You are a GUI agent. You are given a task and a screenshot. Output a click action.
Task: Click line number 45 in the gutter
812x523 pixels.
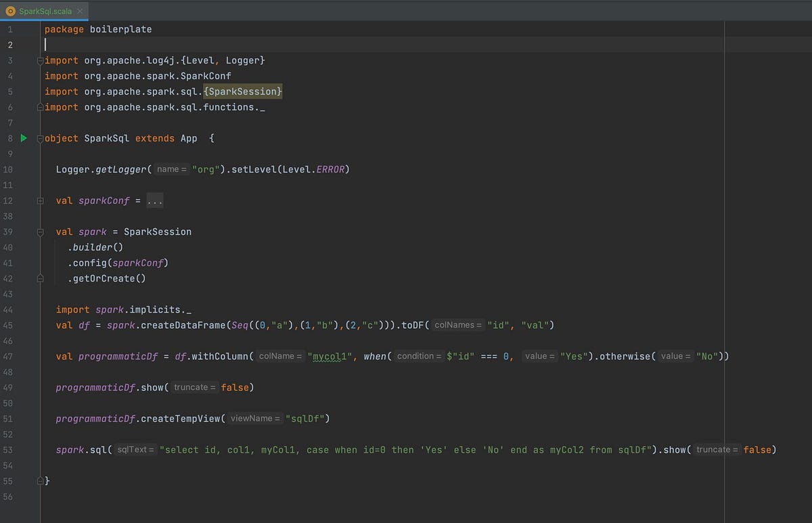[8, 325]
